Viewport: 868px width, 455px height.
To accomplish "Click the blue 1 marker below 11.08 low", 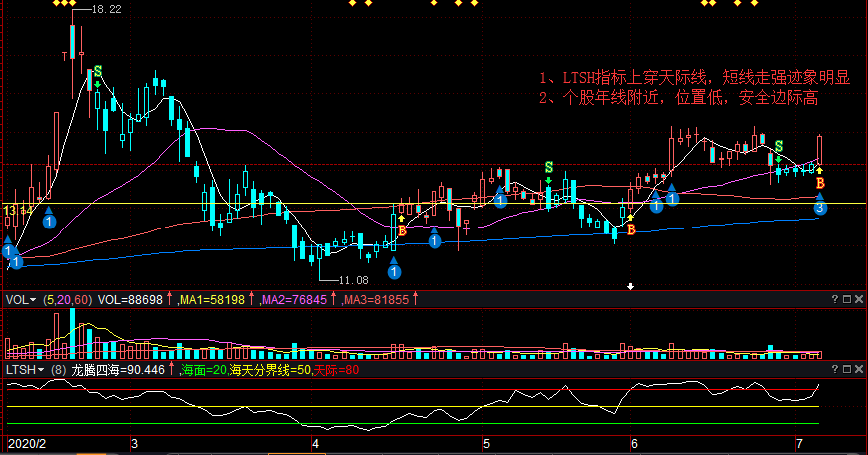I will coord(394,271).
